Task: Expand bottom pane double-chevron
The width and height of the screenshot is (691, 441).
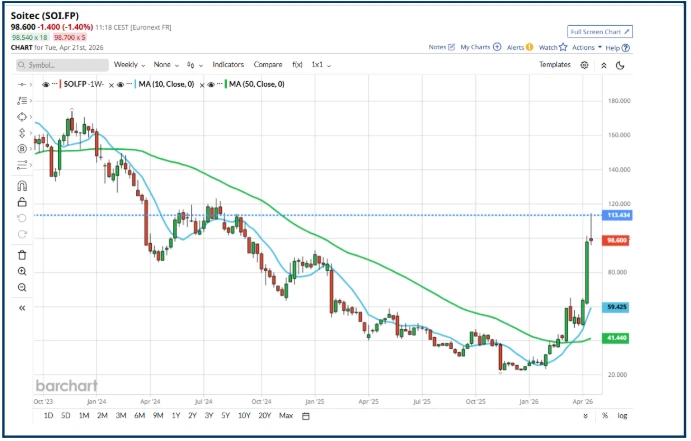Action: point(585,415)
